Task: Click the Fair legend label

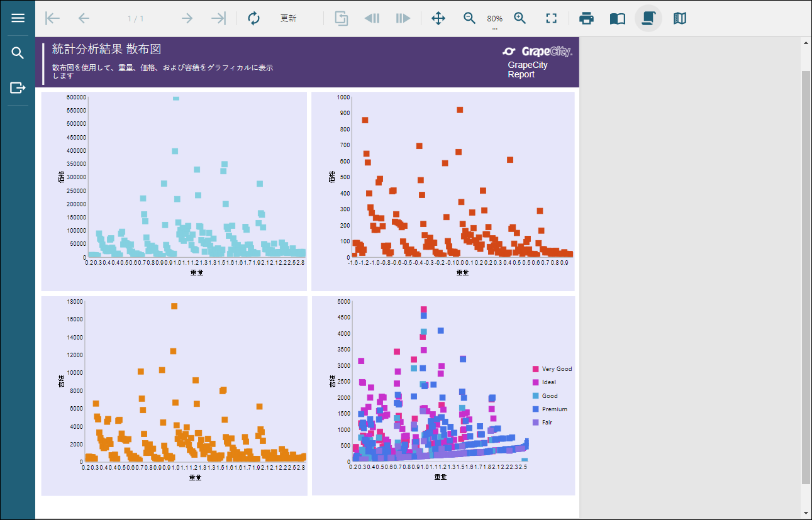Action: tap(547, 423)
